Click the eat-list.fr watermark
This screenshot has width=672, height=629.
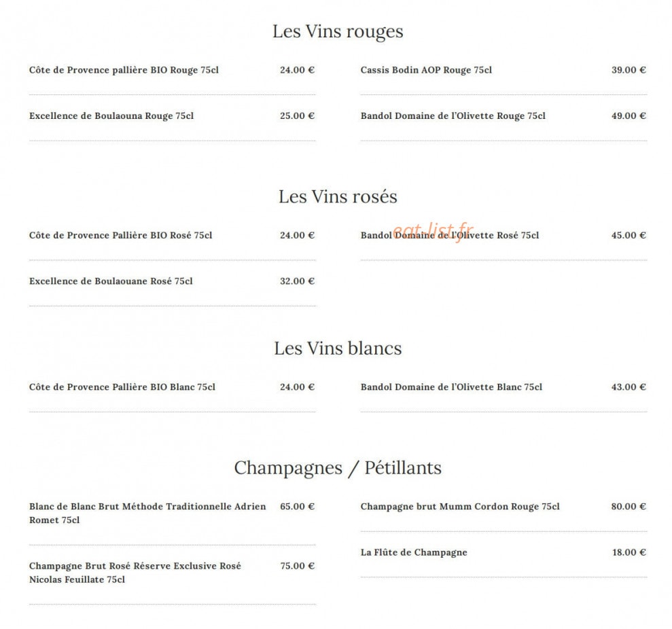click(x=433, y=232)
